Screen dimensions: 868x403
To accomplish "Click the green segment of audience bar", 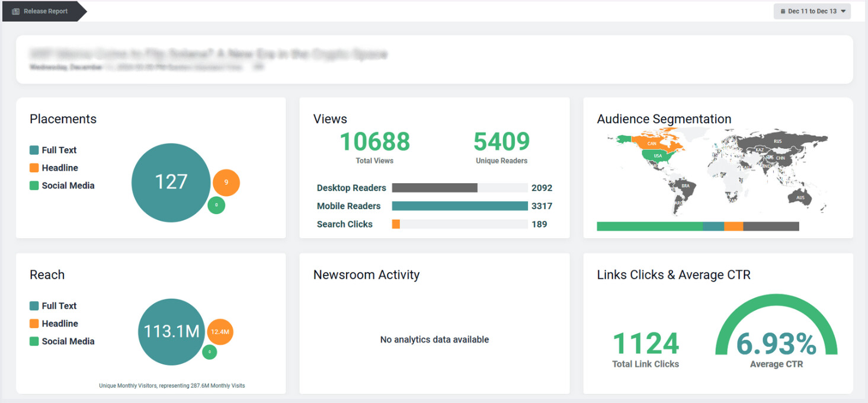I will pyautogui.click(x=649, y=226).
